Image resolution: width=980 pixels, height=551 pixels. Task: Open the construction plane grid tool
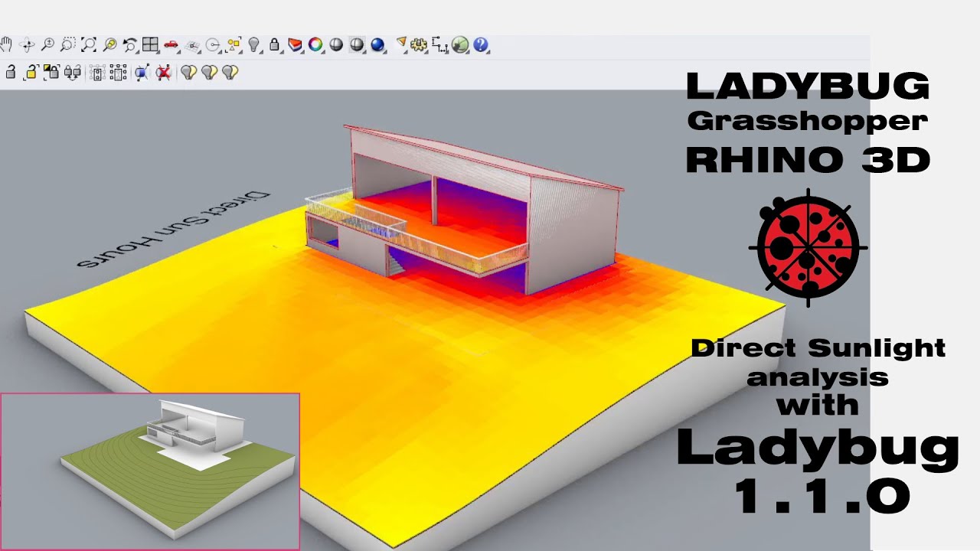click(x=192, y=45)
